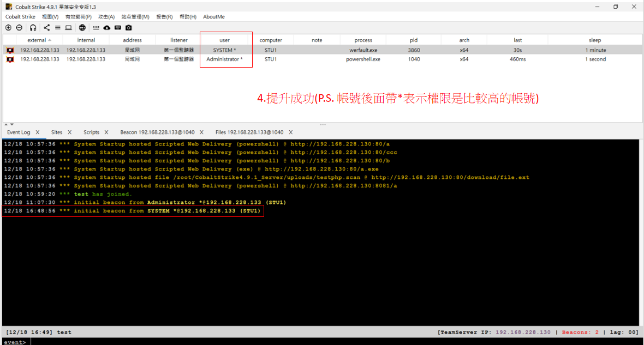Open the 视图(V) menu
Viewport: 644px width, 345px height.
[x=50, y=17]
